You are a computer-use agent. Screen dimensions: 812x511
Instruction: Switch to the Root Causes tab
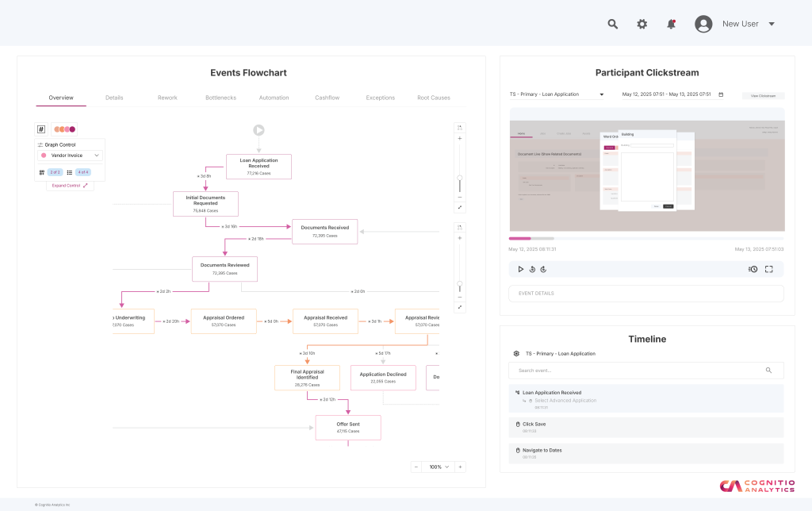(x=434, y=98)
